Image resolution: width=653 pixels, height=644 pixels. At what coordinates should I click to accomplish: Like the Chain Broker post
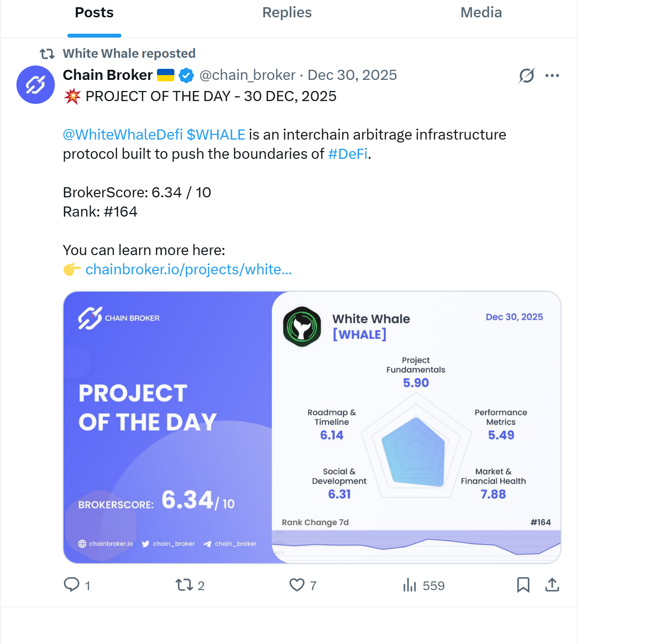pyautogui.click(x=296, y=585)
